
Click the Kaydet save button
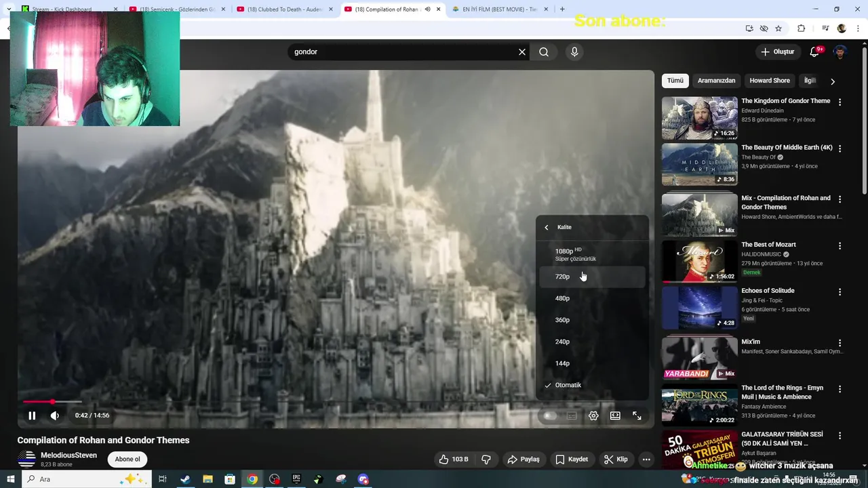coord(572,460)
